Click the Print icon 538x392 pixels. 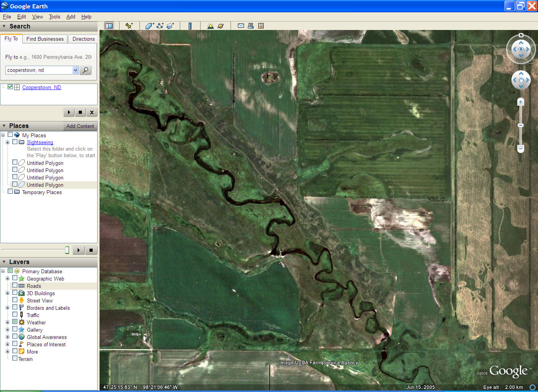(x=251, y=26)
